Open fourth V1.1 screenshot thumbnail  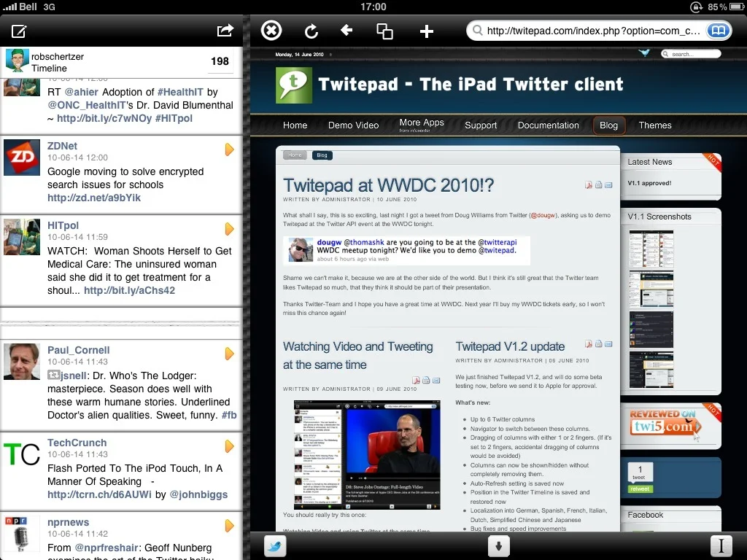point(651,370)
